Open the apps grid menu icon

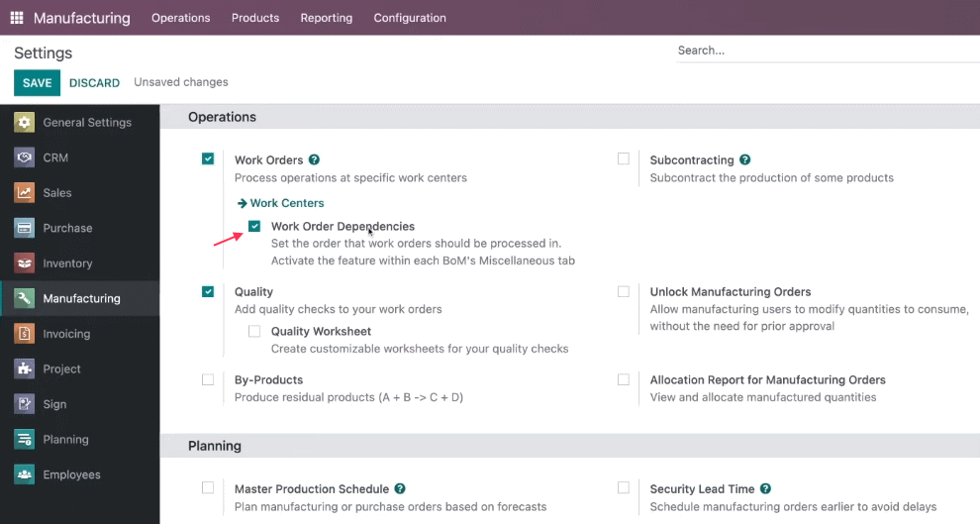pos(17,18)
